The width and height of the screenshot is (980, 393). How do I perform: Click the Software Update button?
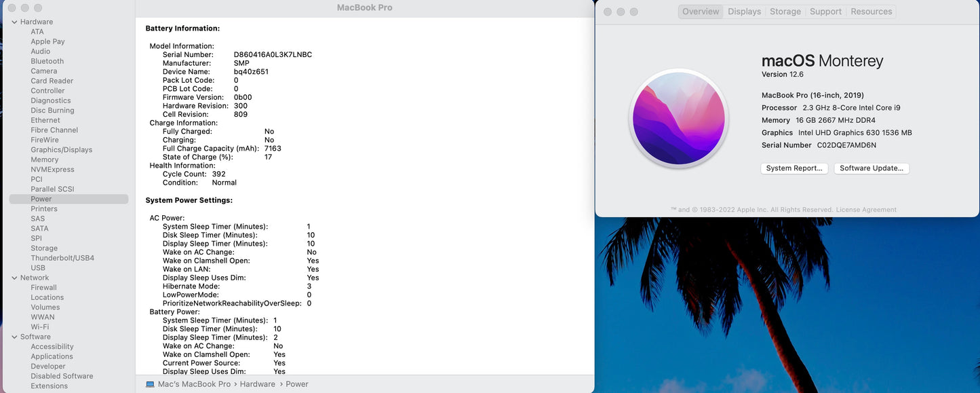[871, 168]
